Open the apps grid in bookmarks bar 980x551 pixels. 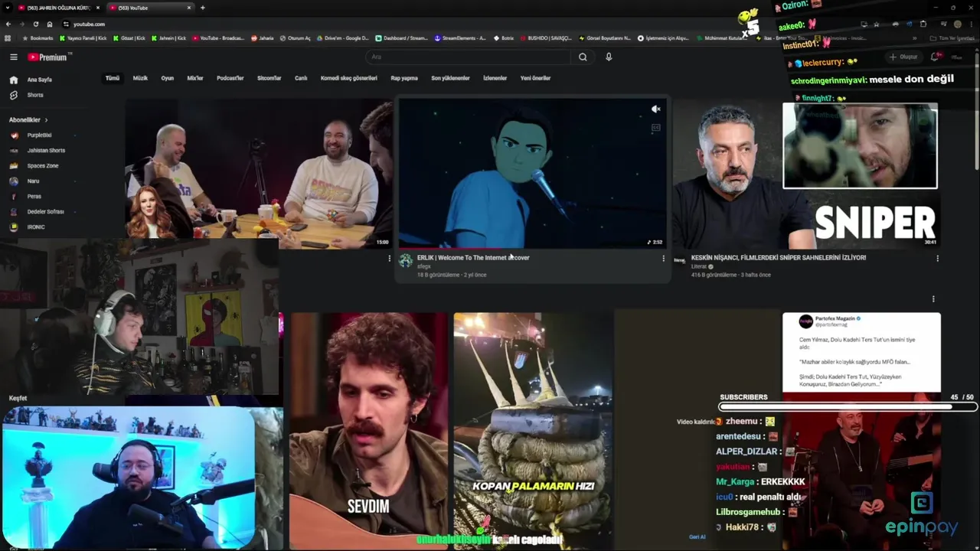(8, 37)
